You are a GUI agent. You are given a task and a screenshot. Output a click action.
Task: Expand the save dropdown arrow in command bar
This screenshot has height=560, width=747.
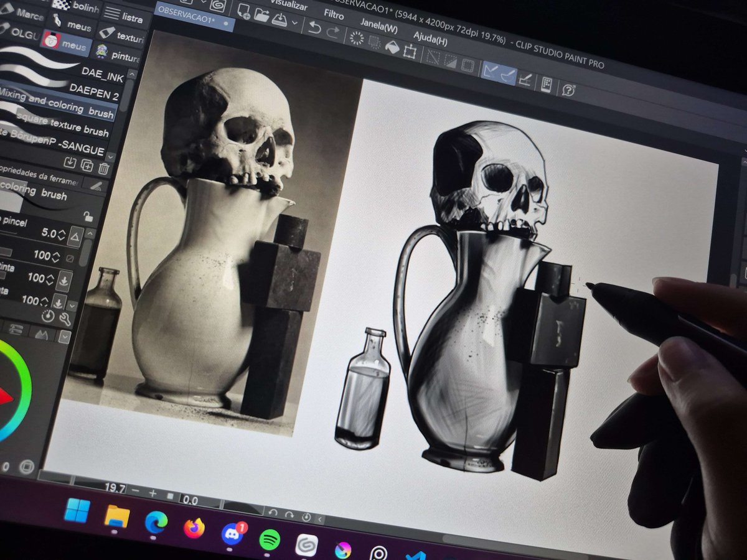(x=294, y=24)
